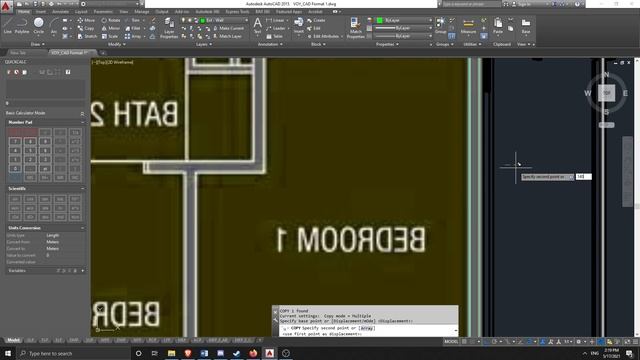Click the Trim tool
Screen dimensions: 640x360
tap(133, 20)
